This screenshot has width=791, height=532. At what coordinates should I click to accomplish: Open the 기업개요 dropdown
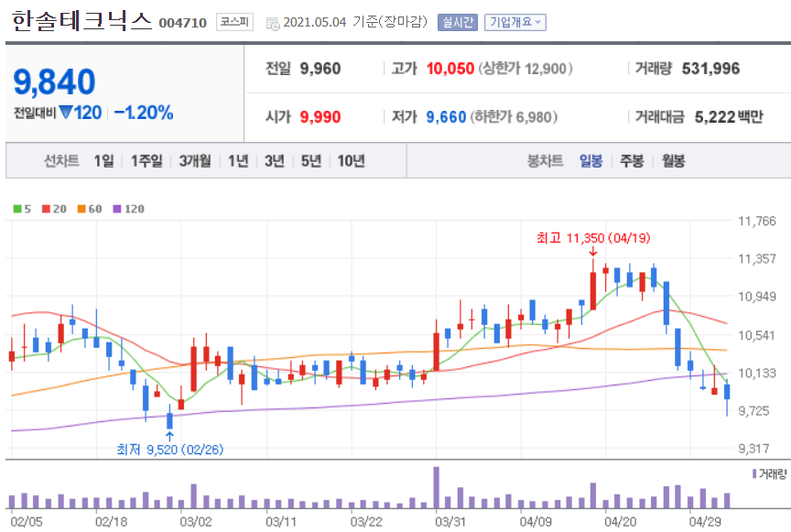[x=515, y=22]
